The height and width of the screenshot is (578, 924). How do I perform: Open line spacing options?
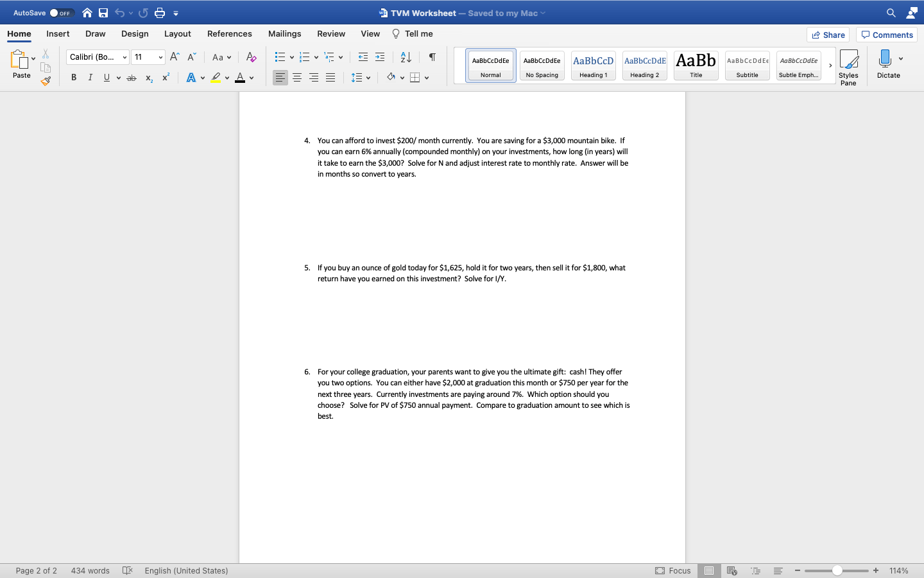click(x=361, y=78)
